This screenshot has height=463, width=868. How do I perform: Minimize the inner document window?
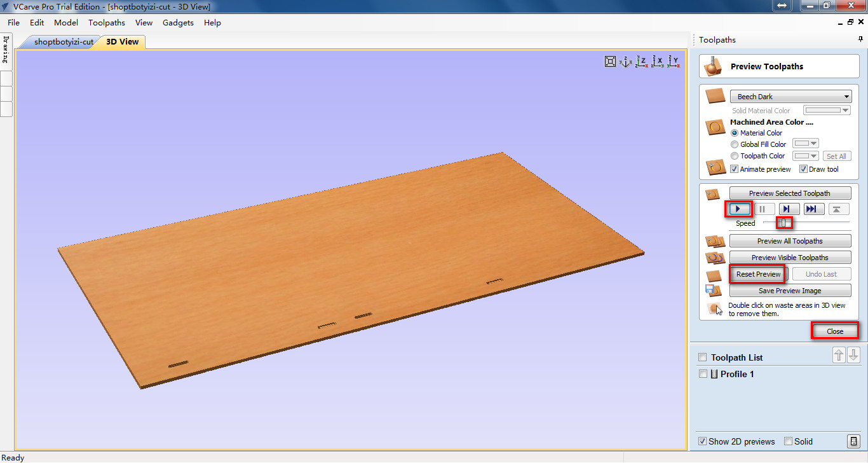pos(840,22)
